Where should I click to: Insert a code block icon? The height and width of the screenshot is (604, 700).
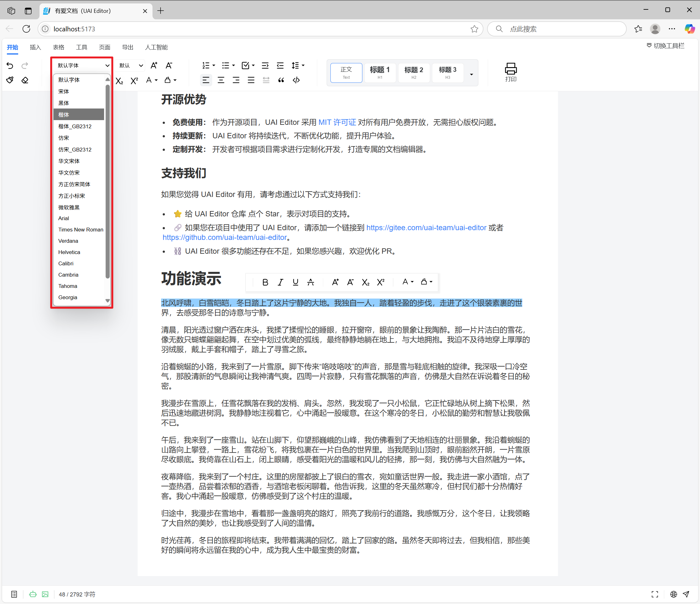[x=296, y=80]
